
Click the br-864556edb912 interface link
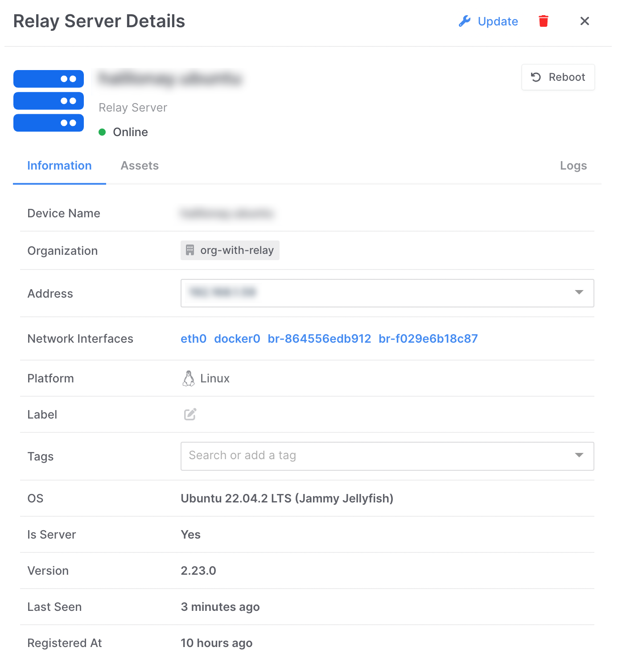(x=319, y=339)
